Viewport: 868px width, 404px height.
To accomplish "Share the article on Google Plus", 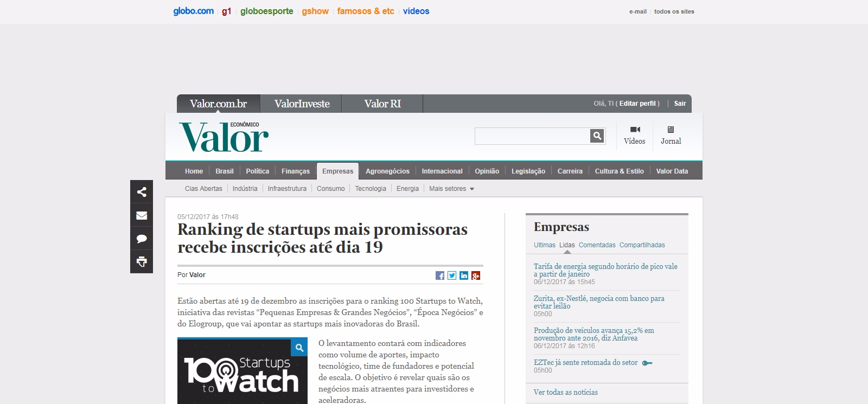I will pos(476,275).
